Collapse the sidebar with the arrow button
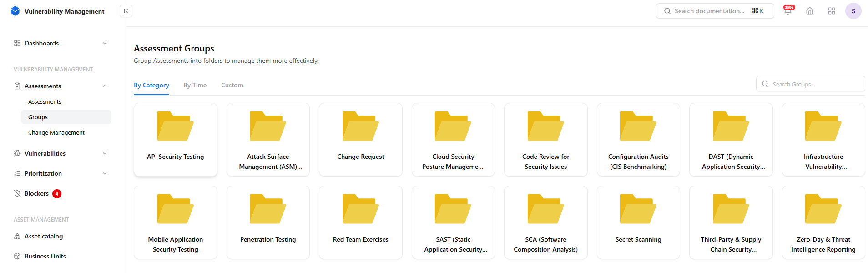 point(126,11)
